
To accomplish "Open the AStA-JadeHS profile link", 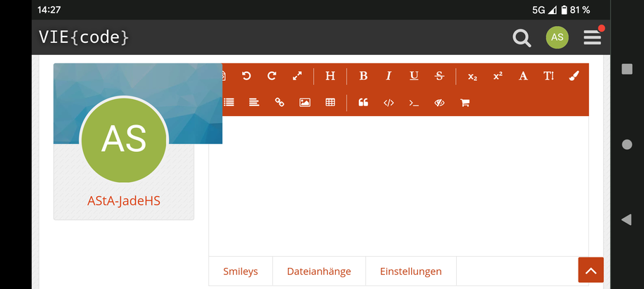I will [x=124, y=200].
